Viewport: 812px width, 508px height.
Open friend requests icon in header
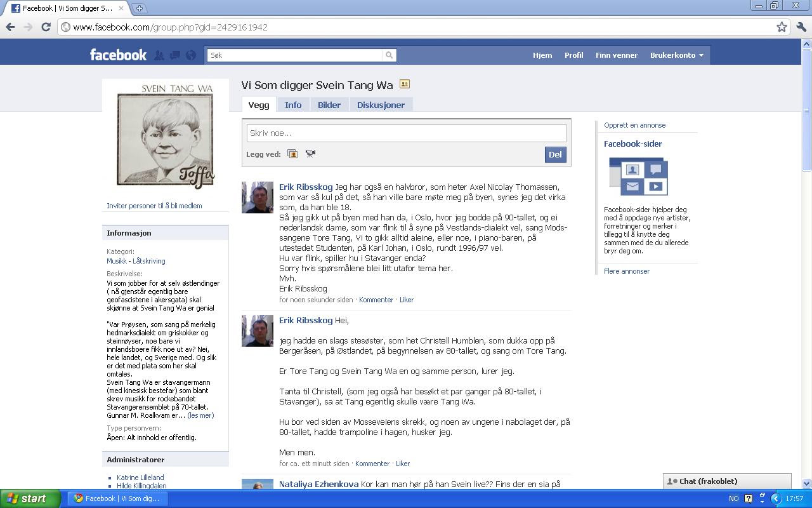[x=159, y=55]
